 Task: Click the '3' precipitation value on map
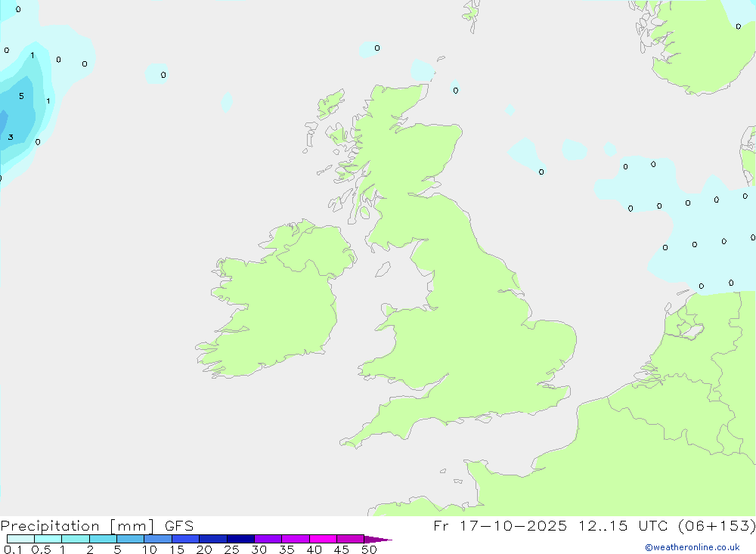point(11,138)
